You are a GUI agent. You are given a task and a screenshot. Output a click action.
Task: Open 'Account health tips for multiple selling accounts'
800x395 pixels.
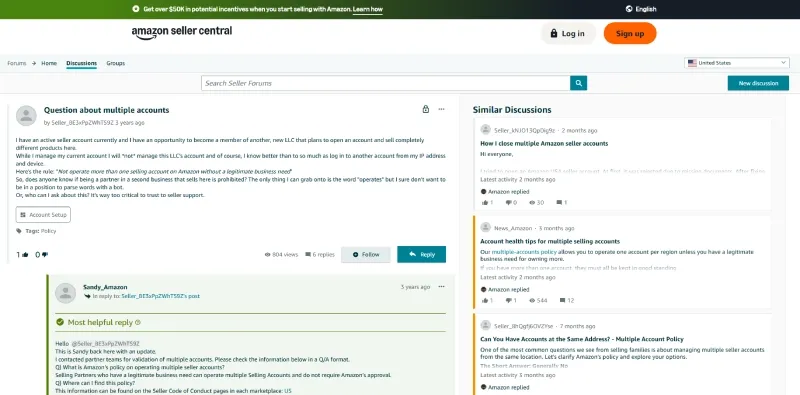[x=550, y=241]
